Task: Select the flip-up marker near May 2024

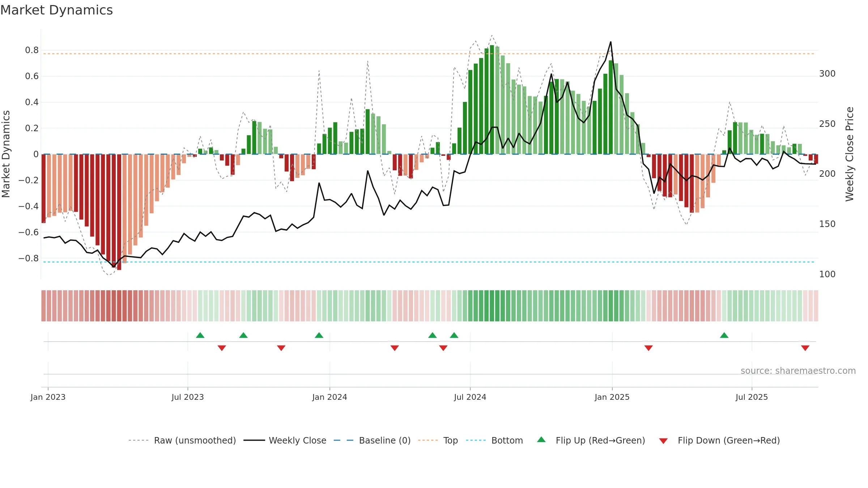Action: (433, 335)
